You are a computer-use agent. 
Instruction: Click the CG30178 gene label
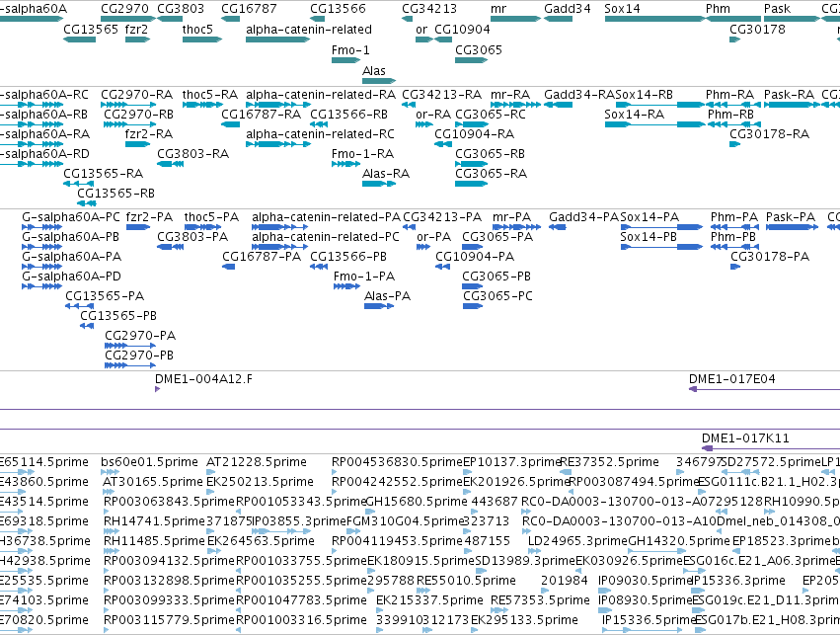(757, 29)
